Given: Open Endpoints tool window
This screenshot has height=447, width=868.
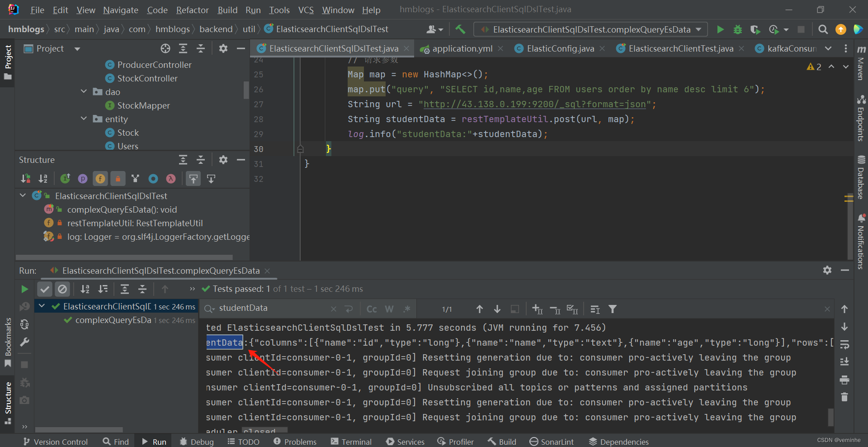Looking at the screenshot, I should click(861, 118).
